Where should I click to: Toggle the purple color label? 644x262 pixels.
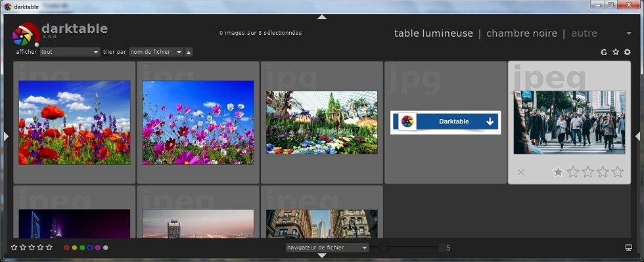click(x=98, y=248)
